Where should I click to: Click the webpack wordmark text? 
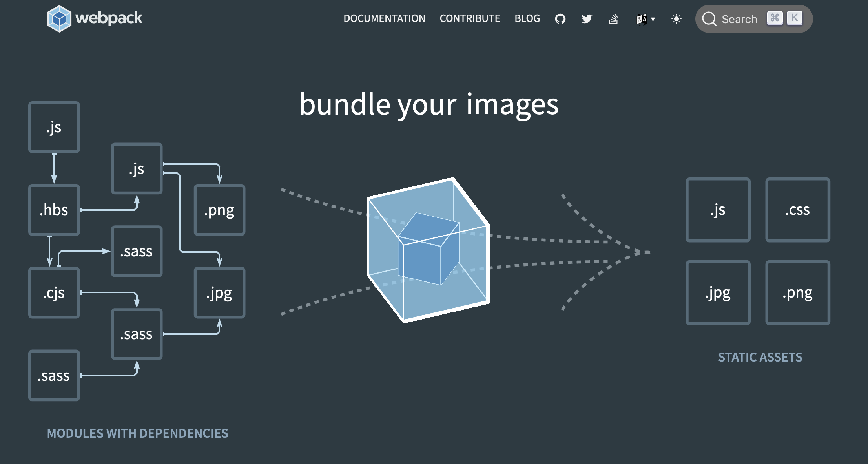coord(109,18)
